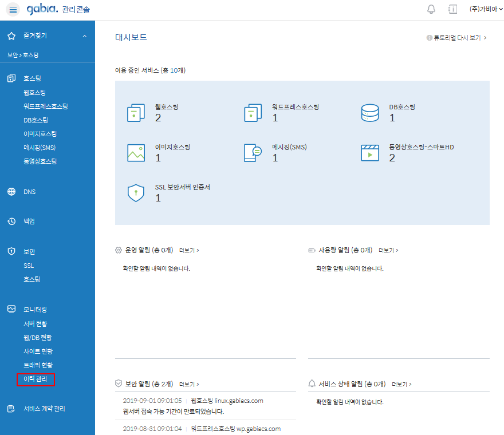504x435 pixels.
Task: Select 워드프레스호스팅 in sidebar
Action: click(45, 106)
